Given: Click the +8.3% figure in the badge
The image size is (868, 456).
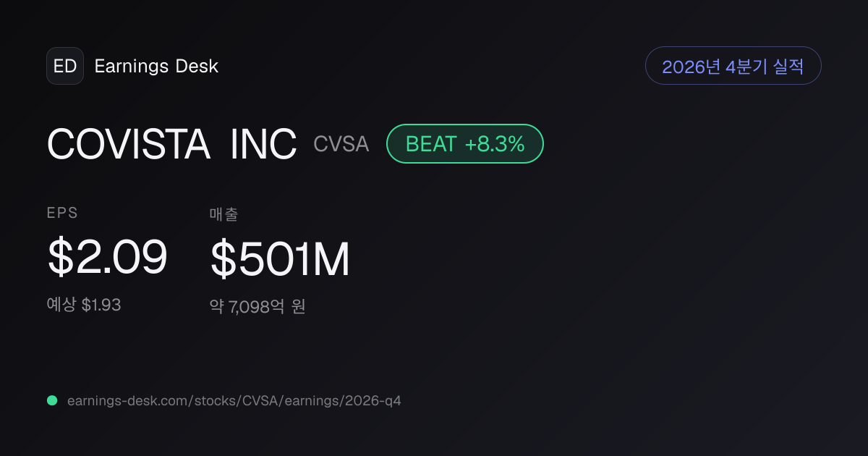Looking at the screenshot, I should point(494,144).
